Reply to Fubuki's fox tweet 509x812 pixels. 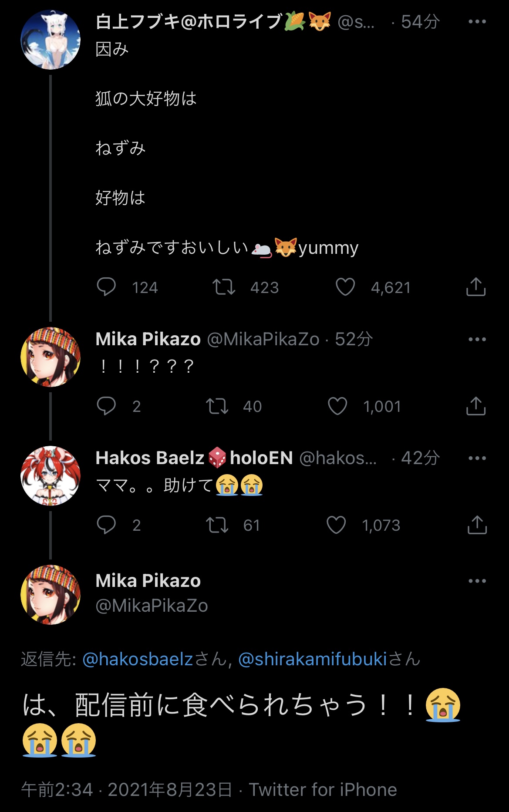click(106, 287)
